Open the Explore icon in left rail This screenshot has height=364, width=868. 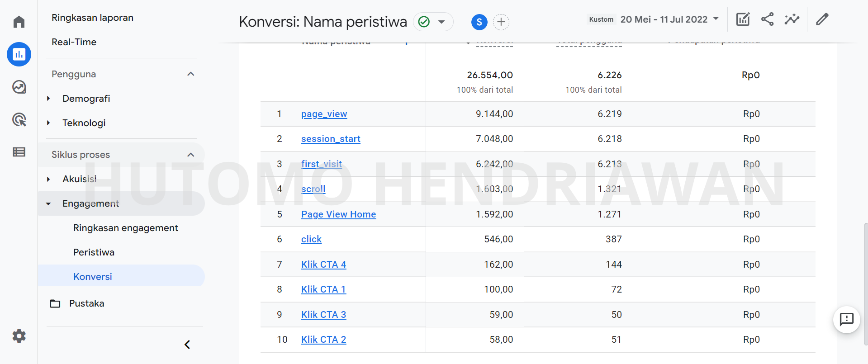19,87
